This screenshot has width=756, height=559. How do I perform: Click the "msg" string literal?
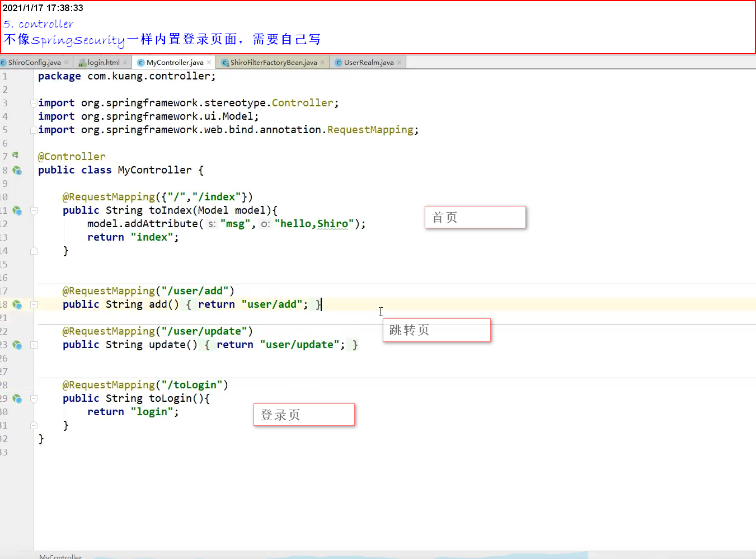pyautogui.click(x=234, y=224)
